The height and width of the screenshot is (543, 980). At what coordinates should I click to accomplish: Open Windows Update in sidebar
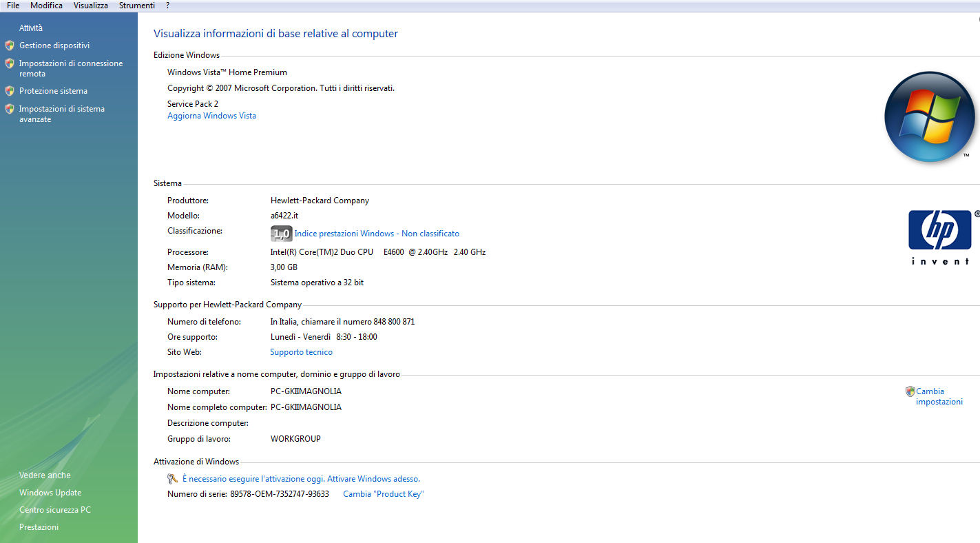coord(50,493)
